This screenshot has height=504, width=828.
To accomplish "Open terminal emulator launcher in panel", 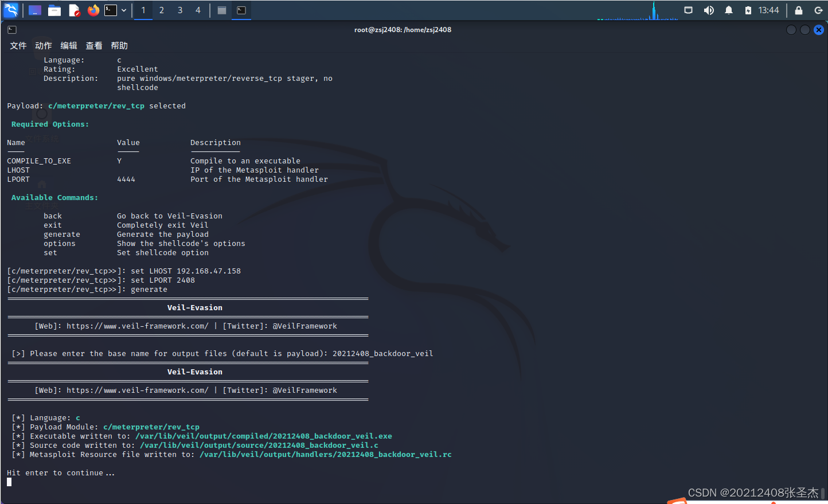I will pos(111,10).
